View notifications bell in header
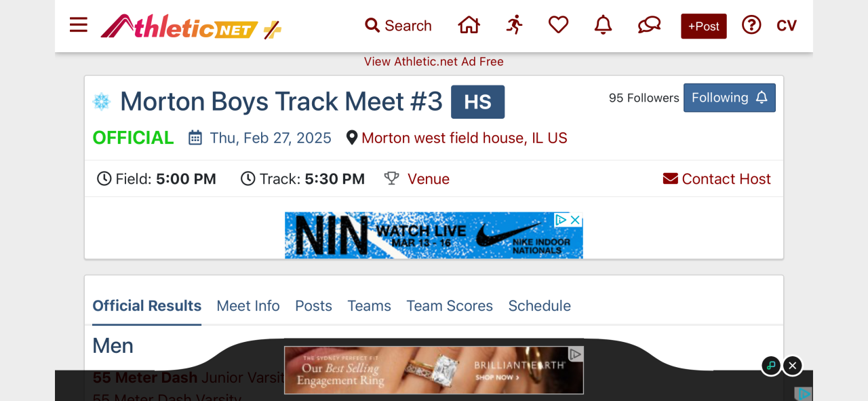 pyautogui.click(x=603, y=26)
